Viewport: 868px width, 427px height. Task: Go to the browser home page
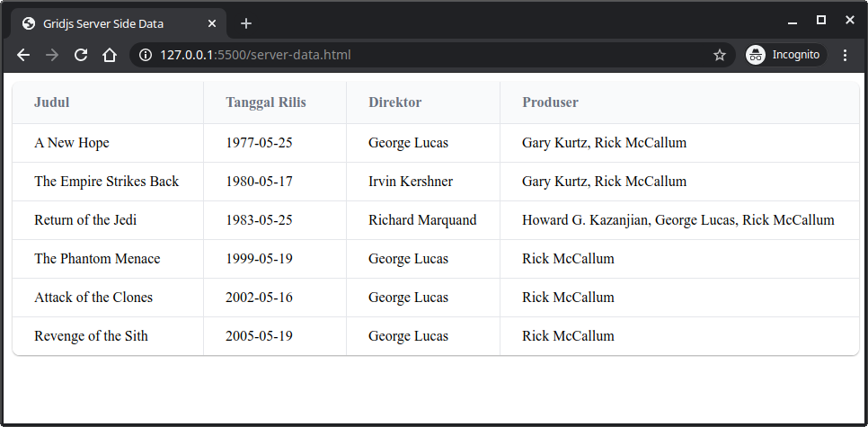click(x=110, y=55)
